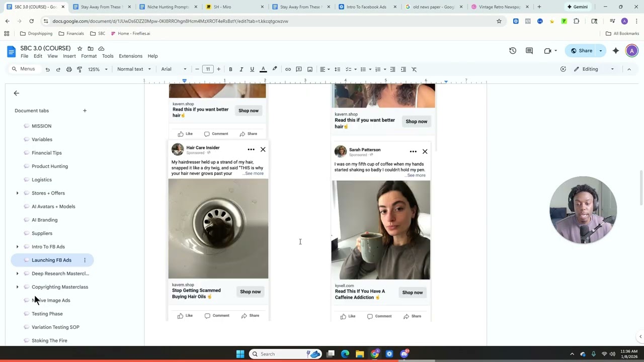Open text alignment dropdown

coord(325,69)
